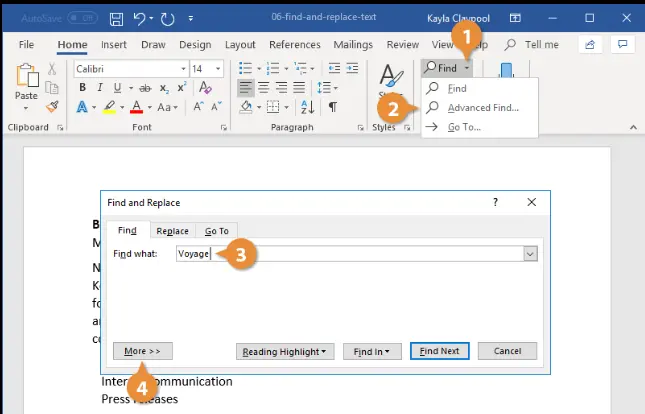Switch to the Draw tab
This screenshot has width=645, height=414.
click(x=153, y=44)
